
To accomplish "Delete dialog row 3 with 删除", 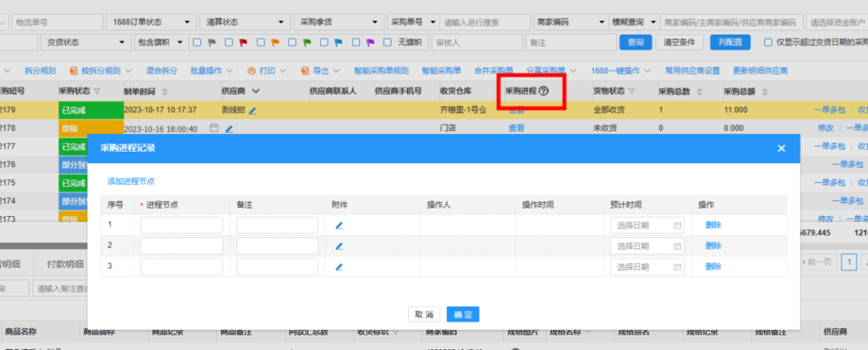I will tap(713, 267).
